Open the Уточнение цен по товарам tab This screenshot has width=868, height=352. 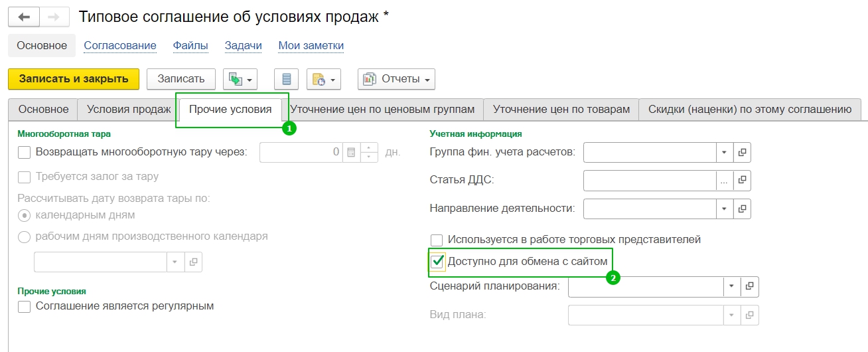click(561, 110)
